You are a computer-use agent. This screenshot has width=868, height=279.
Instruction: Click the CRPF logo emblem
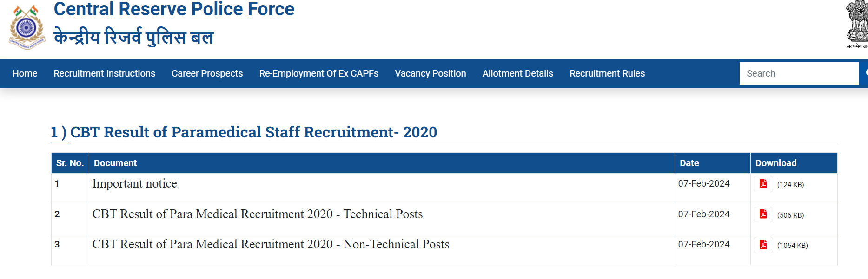click(27, 27)
